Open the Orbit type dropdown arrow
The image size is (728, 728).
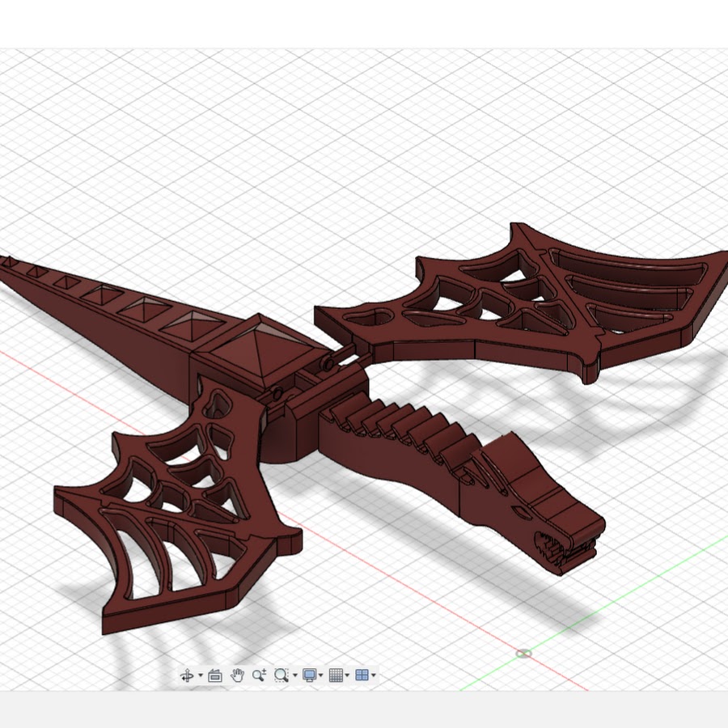coord(201,675)
